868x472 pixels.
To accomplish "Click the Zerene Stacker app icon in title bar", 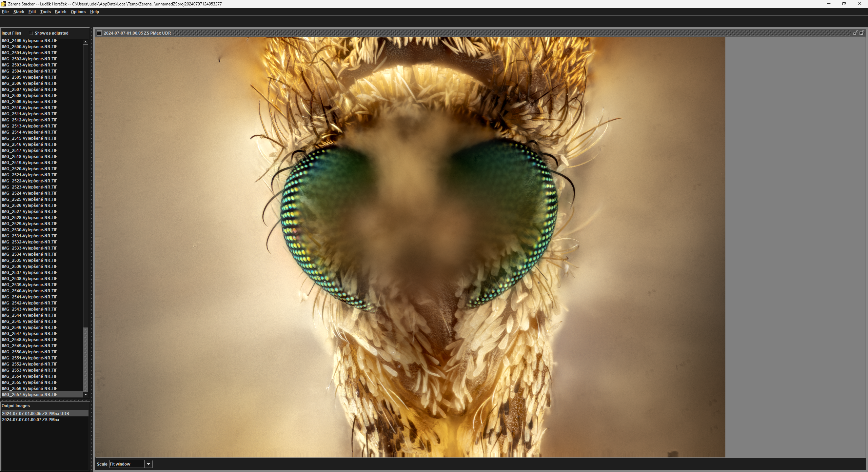I will [3, 4].
